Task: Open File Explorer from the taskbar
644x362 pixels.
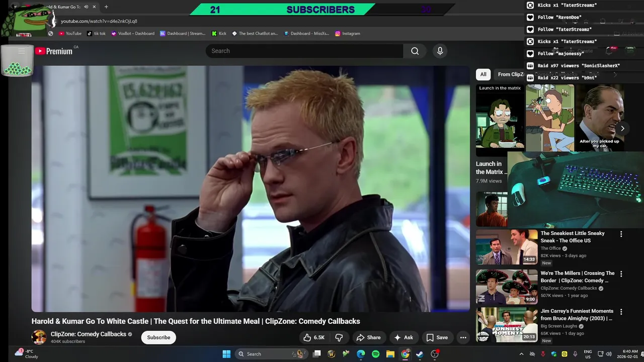Action: tap(390, 354)
